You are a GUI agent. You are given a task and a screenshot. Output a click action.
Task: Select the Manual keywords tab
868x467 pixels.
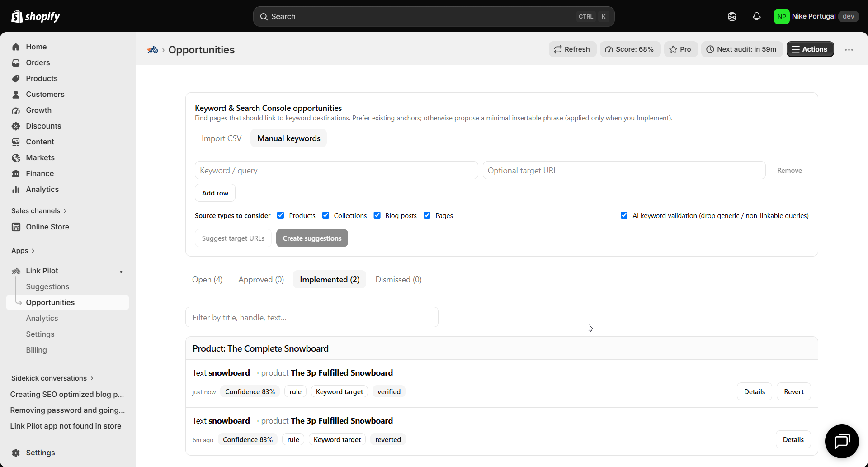[289, 138]
